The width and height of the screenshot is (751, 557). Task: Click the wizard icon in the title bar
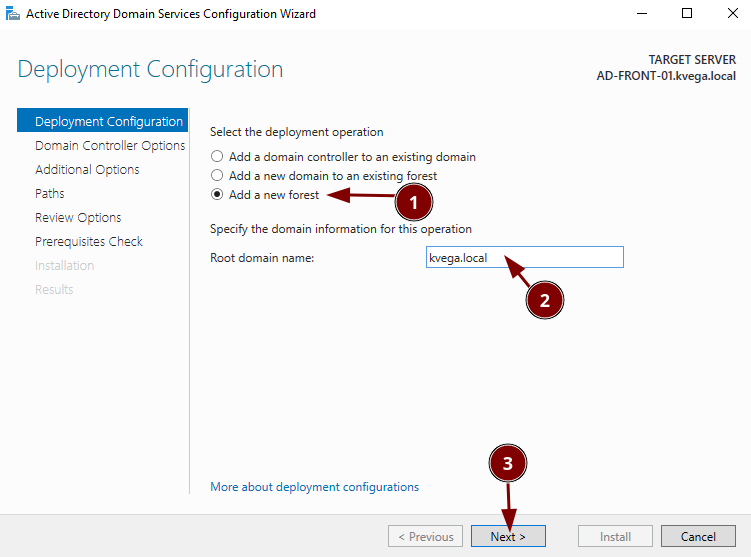click(x=10, y=14)
